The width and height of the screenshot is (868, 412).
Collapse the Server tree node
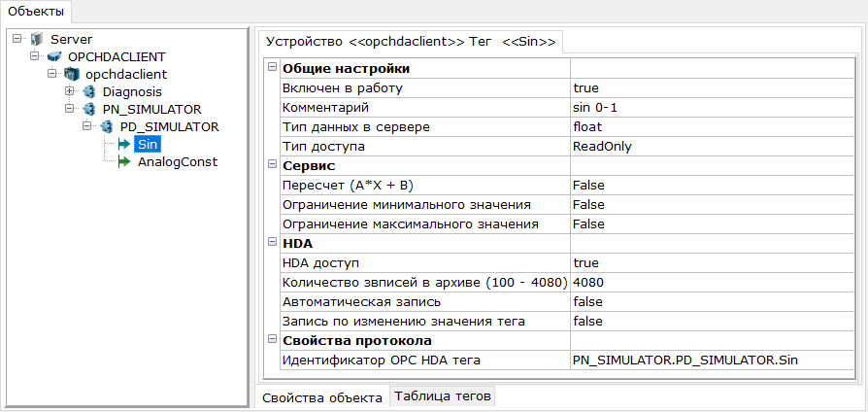coord(17,39)
